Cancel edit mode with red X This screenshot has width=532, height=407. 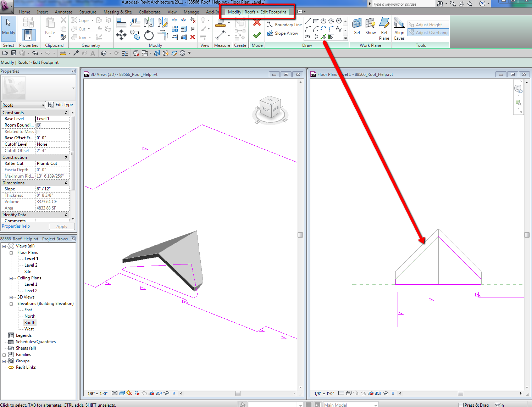coord(257,23)
